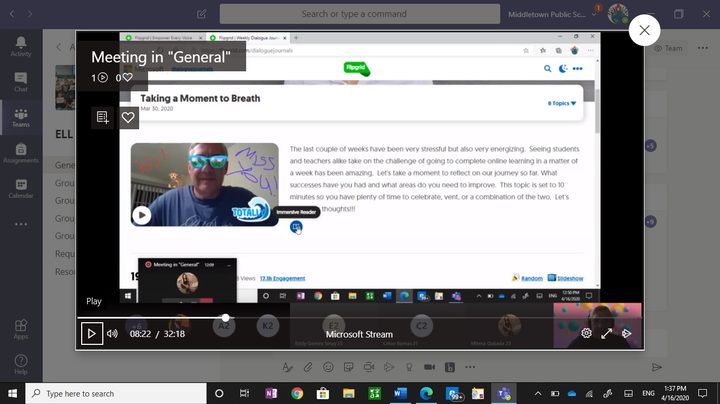
Task: Open text Format tool in compose bar
Action: click(x=287, y=367)
